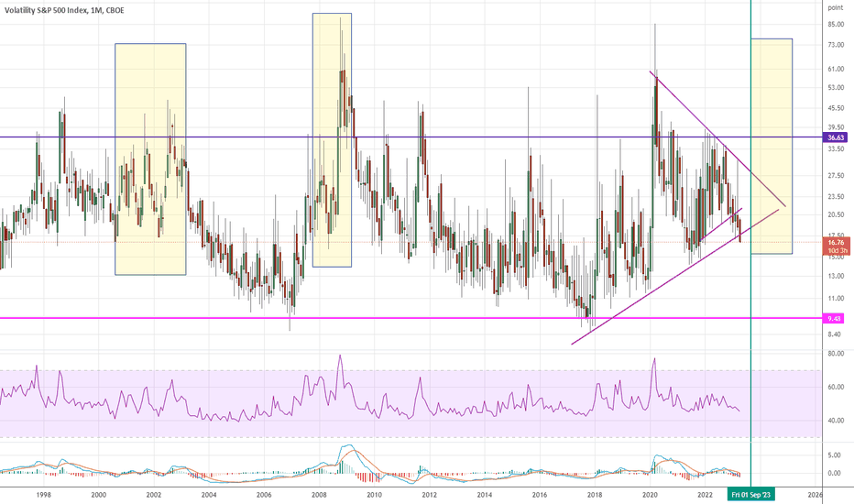Click the 8.40 price axis label
Viewport: 854px width, 504px height.
pos(836,334)
